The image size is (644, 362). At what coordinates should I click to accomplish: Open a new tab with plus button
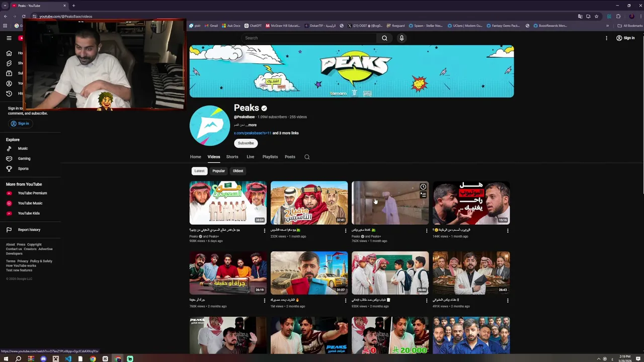[x=73, y=6]
